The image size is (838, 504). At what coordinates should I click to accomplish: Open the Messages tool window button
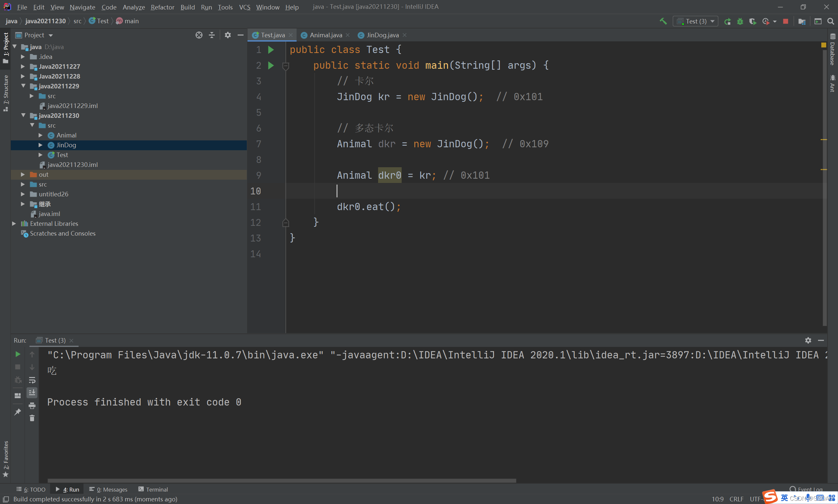[108, 489]
